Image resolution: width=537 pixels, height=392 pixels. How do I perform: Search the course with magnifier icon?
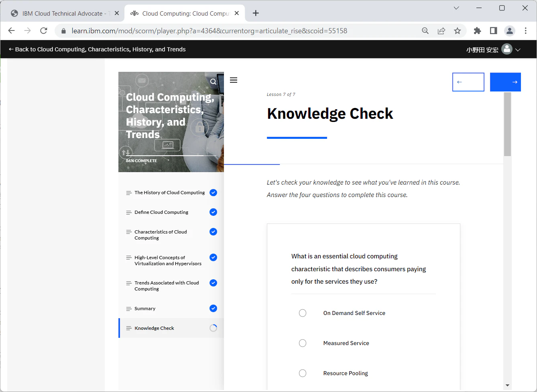pos(213,82)
